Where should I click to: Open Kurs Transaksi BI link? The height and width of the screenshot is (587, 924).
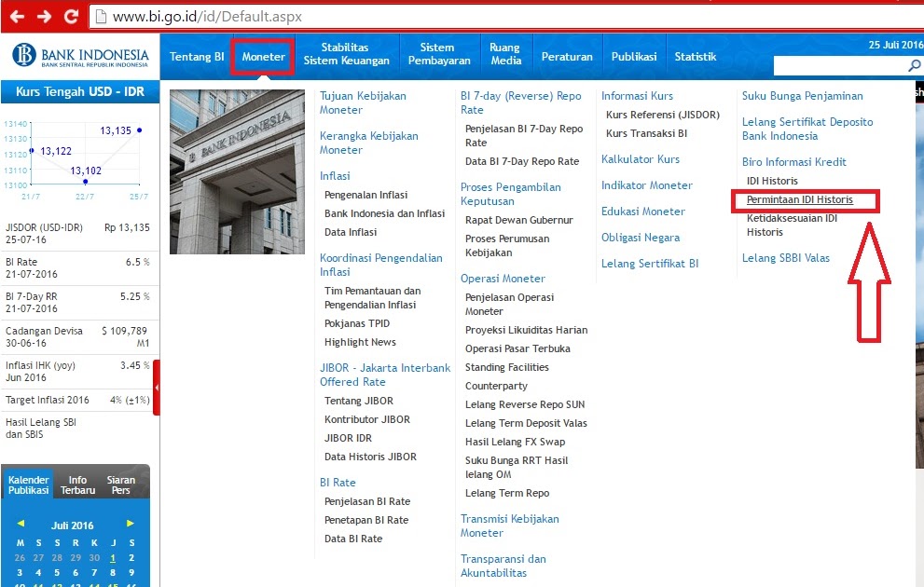(646, 133)
